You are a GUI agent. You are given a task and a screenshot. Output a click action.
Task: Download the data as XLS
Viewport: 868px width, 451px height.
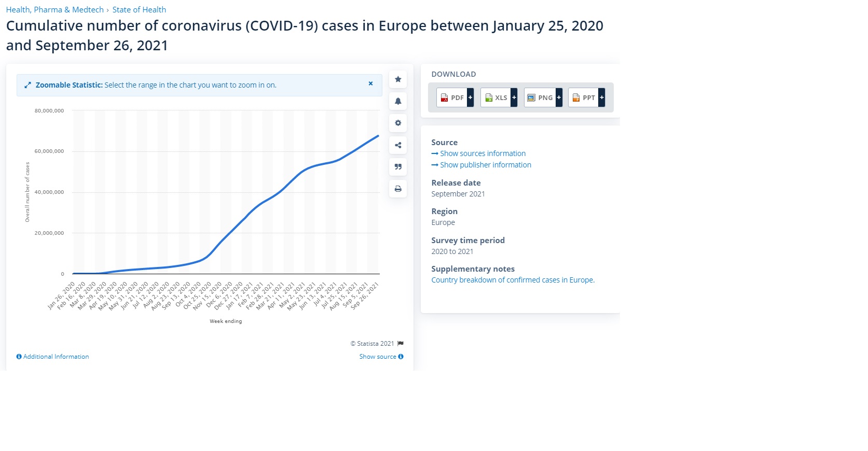(495, 97)
